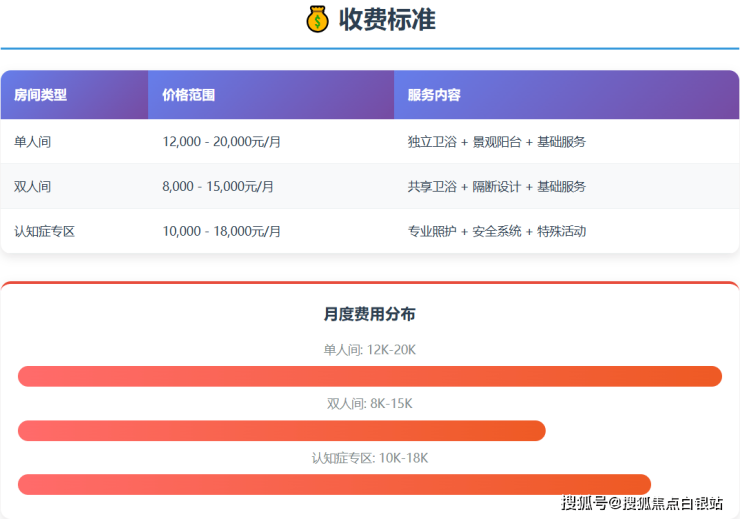This screenshot has width=740, height=519.
Task: Click the 月度费用分布 chart title
Action: tap(370, 314)
